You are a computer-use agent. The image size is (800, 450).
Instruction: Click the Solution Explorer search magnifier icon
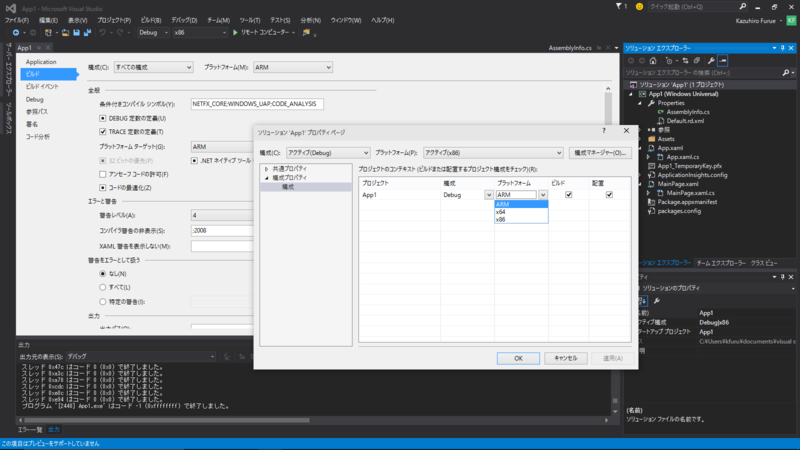pyautogui.click(x=786, y=73)
